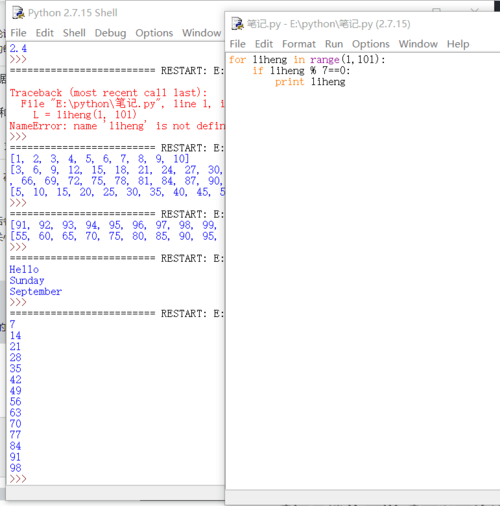Click the 'range' keyword in the editor

[325, 60]
